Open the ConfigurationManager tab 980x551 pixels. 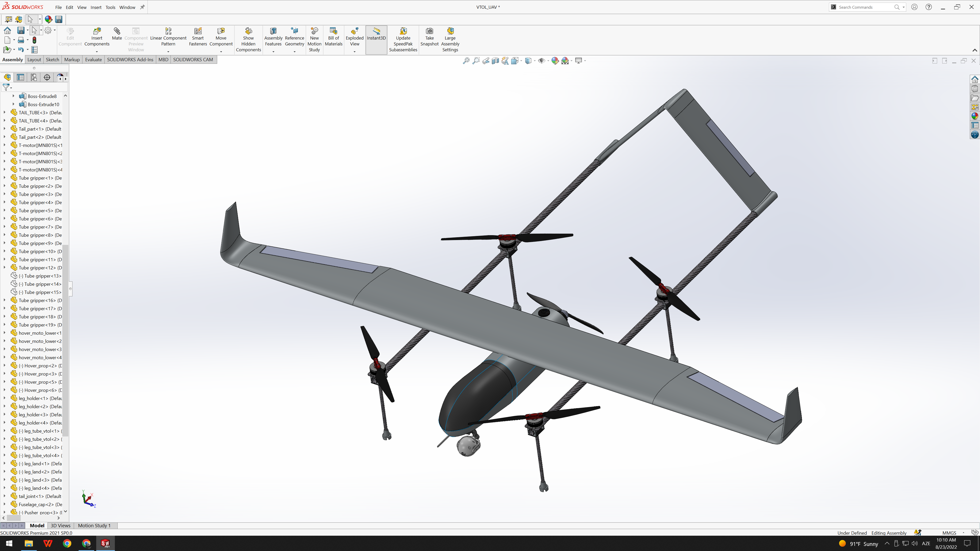tap(34, 78)
